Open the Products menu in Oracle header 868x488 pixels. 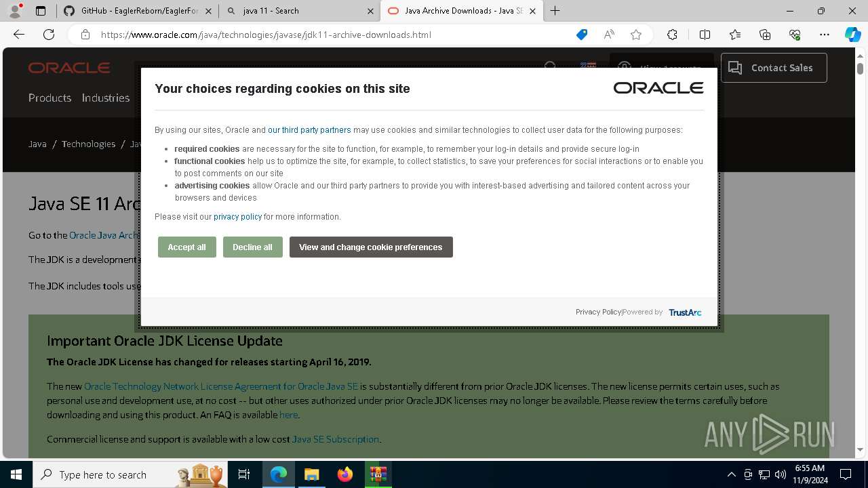(x=50, y=98)
